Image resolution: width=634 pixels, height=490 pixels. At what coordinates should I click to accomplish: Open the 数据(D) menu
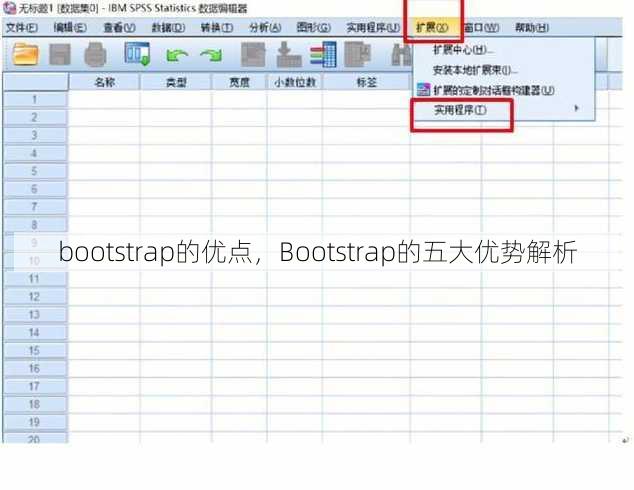point(168,27)
